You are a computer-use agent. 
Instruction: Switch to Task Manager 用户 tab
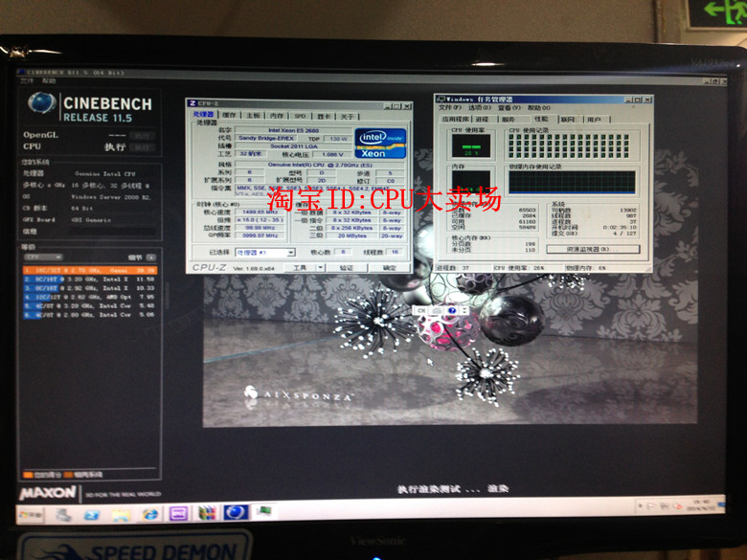(594, 119)
